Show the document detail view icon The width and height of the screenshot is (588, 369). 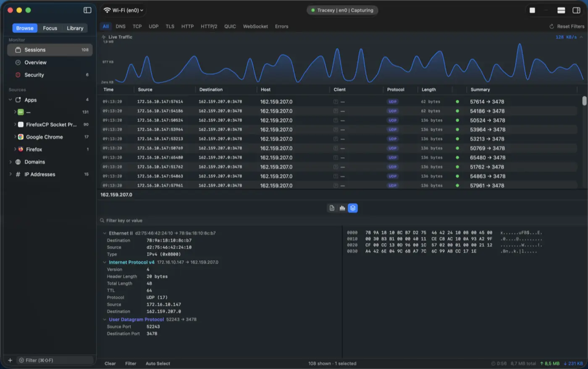(332, 208)
